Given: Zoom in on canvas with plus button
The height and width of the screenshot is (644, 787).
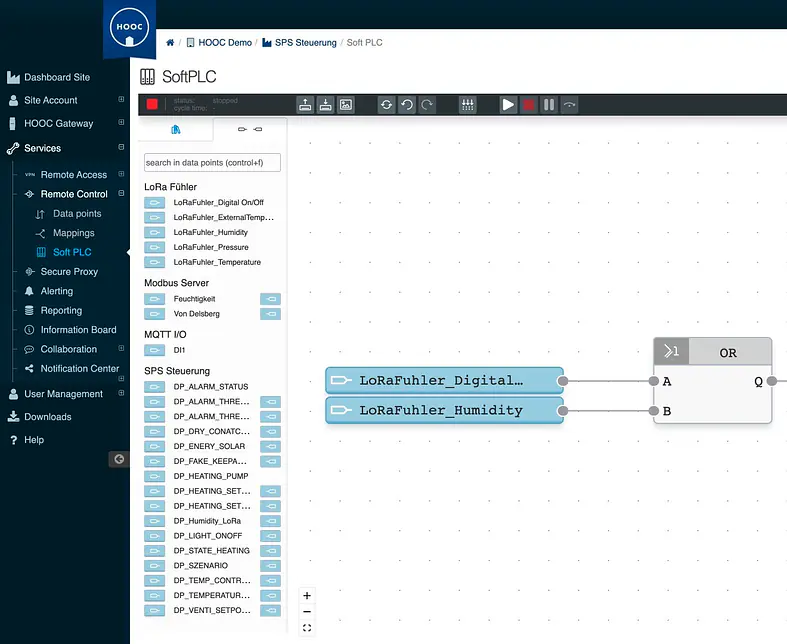Looking at the screenshot, I should click(307, 596).
